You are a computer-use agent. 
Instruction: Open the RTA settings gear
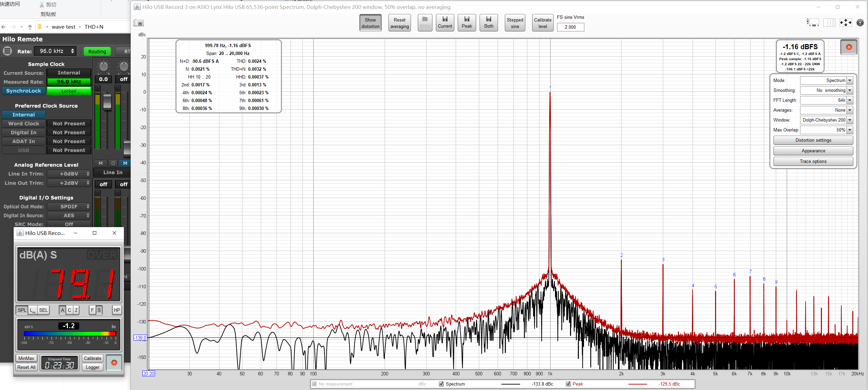tap(860, 23)
